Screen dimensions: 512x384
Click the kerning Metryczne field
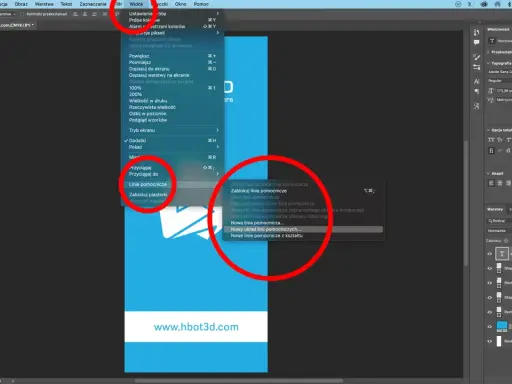point(504,100)
